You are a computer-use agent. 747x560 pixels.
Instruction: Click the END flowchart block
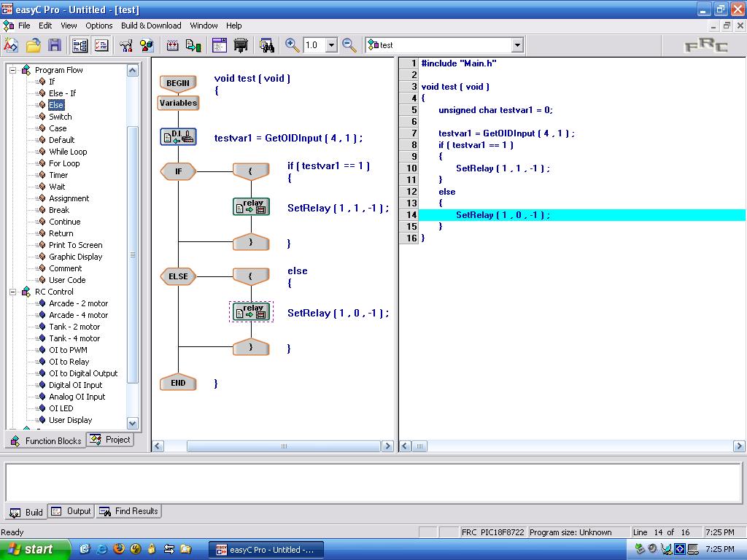coord(178,383)
